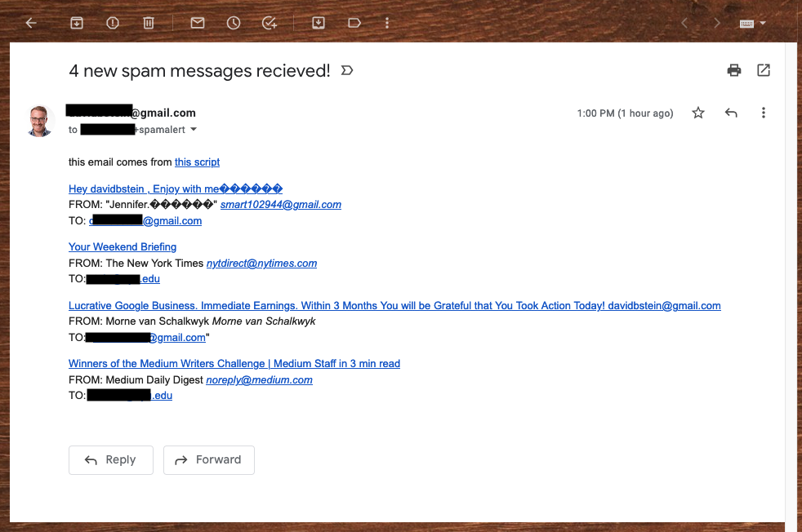Screen dimensions: 802x532
Task: Click the Forward button
Action: click(x=208, y=459)
